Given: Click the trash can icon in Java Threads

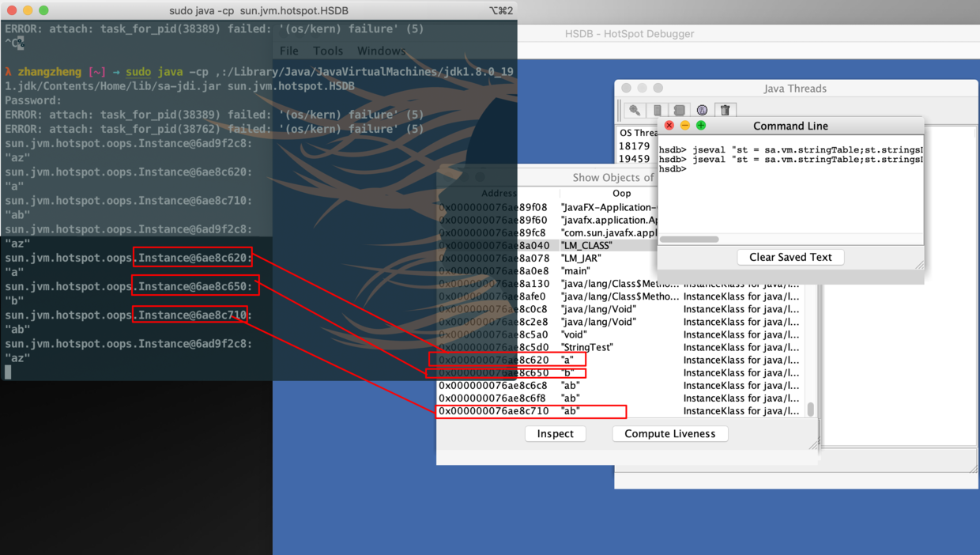Looking at the screenshot, I should click(726, 110).
